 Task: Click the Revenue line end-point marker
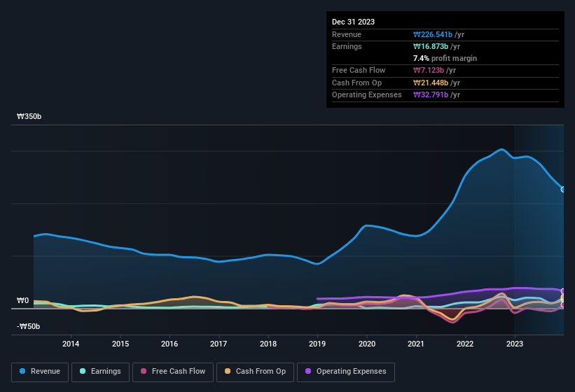(563, 189)
